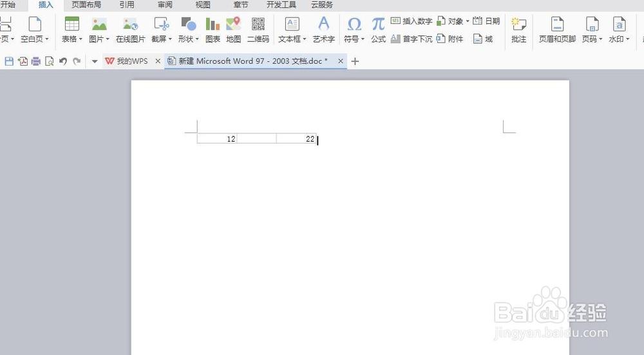Insert the date

tap(486, 21)
